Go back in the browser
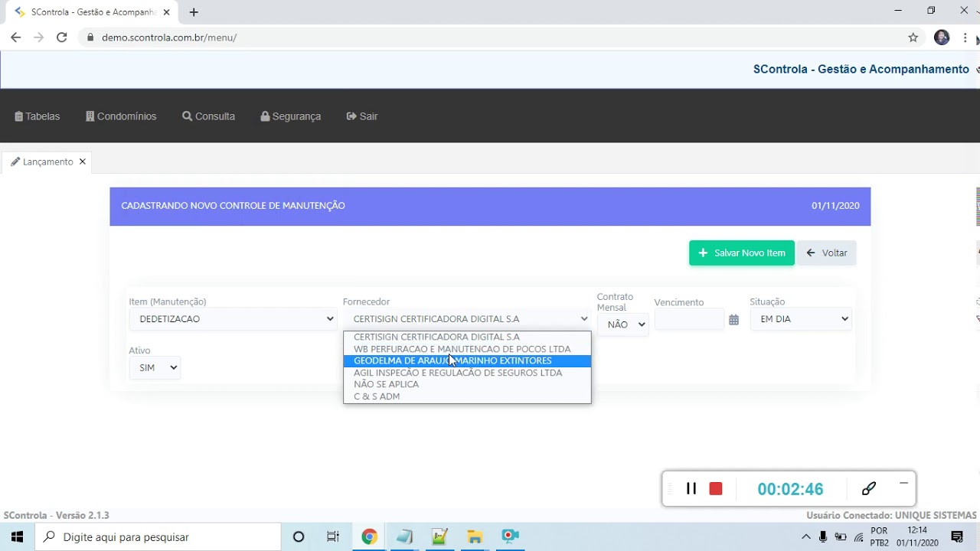 tap(15, 37)
